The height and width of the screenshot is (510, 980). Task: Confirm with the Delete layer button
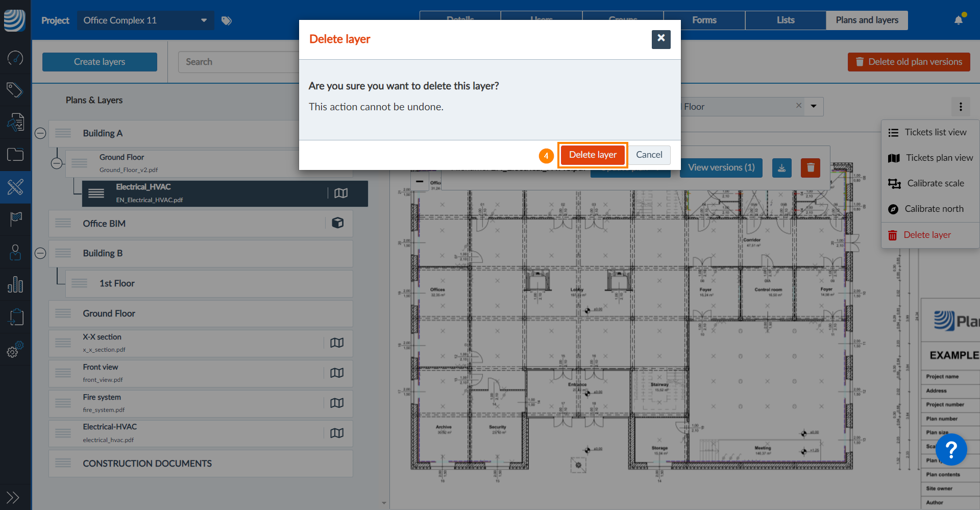(593, 155)
